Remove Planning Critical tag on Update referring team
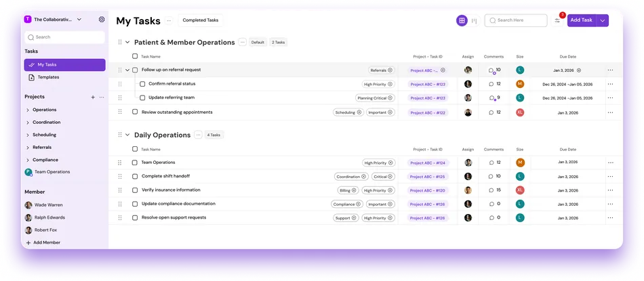 tap(390, 98)
